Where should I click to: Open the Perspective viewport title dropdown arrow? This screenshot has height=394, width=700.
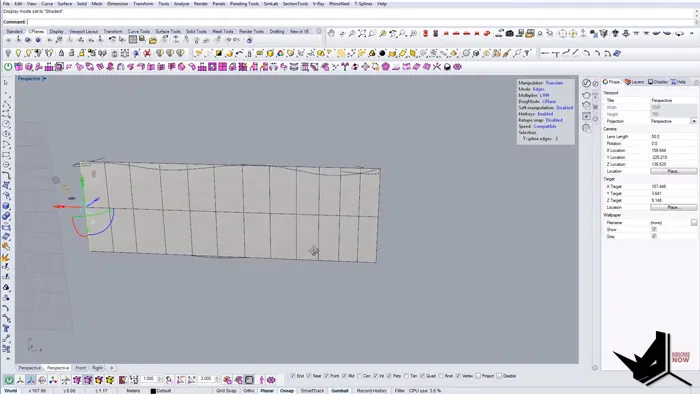[x=44, y=79]
